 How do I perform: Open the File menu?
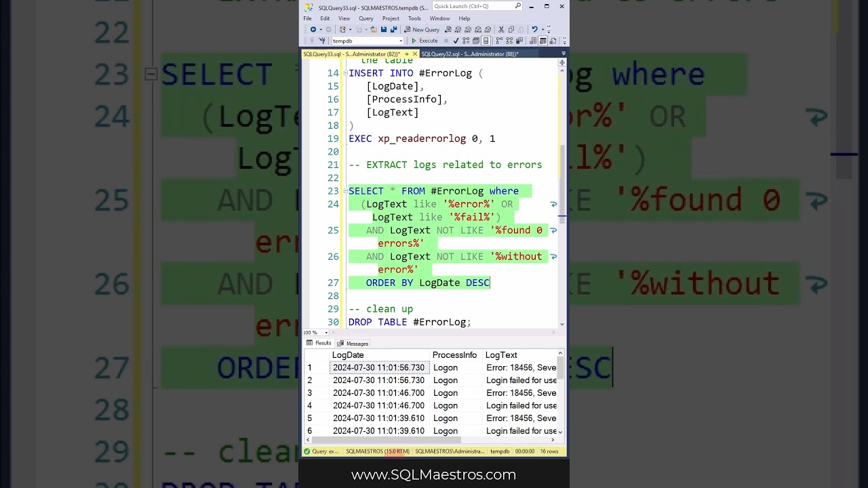click(308, 18)
